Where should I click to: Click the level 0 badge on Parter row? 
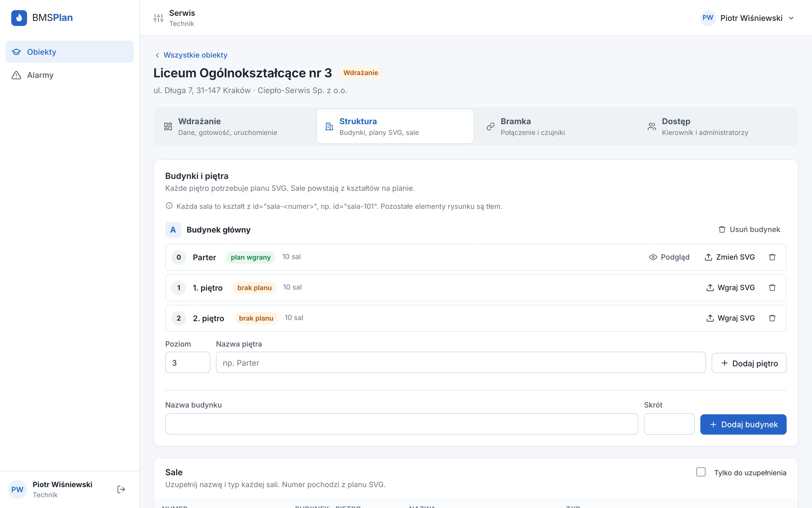(179, 257)
